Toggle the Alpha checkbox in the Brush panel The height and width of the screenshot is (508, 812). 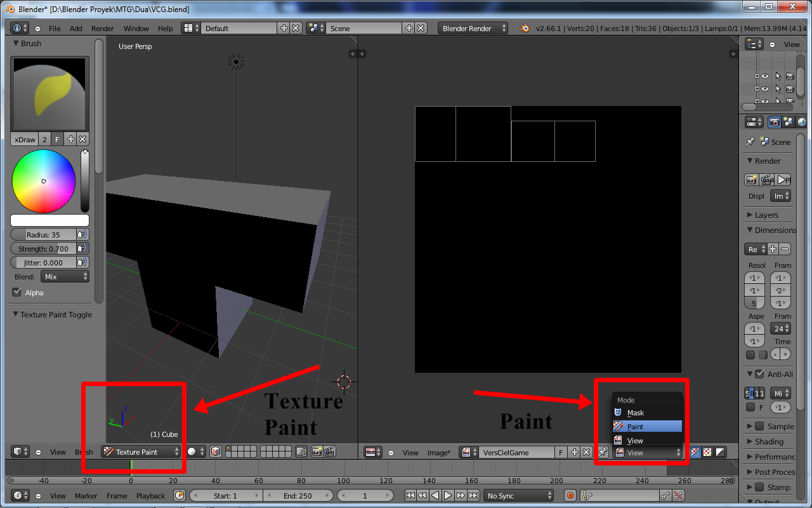pos(15,292)
